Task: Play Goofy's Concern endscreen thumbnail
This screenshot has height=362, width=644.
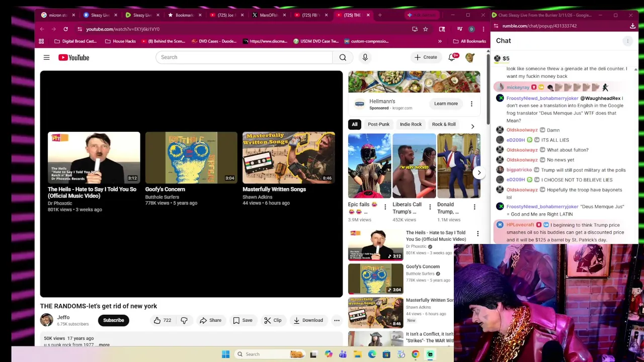Action: pyautogui.click(x=191, y=157)
